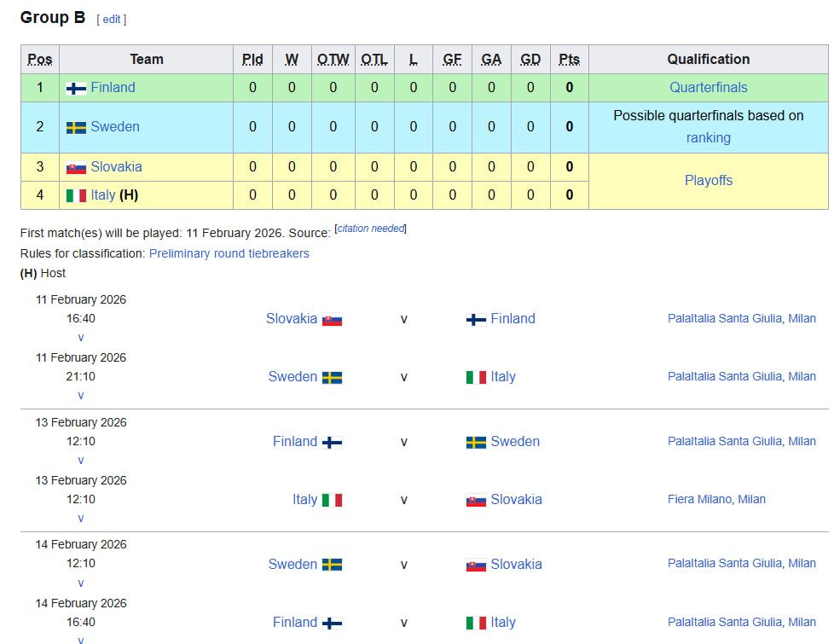Click Finland flag in 14 February 16:40 match
The width and height of the screenshot is (834, 644).
pos(332,623)
